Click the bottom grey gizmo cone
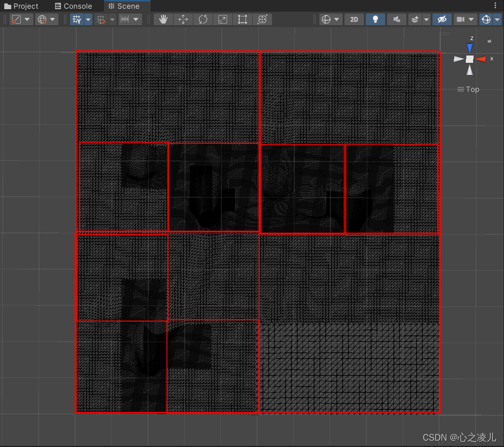Image resolution: width=504 pixels, height=447 pixels. [x=470, y=70]
